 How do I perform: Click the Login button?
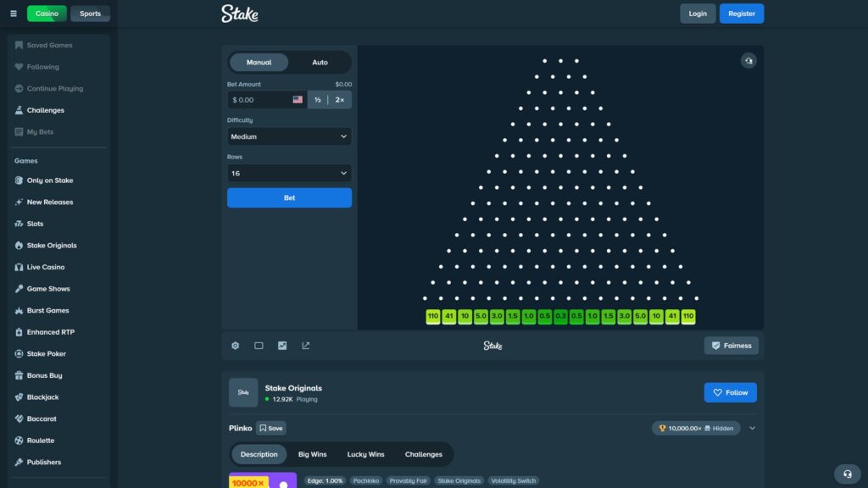(x=698, y=14)
